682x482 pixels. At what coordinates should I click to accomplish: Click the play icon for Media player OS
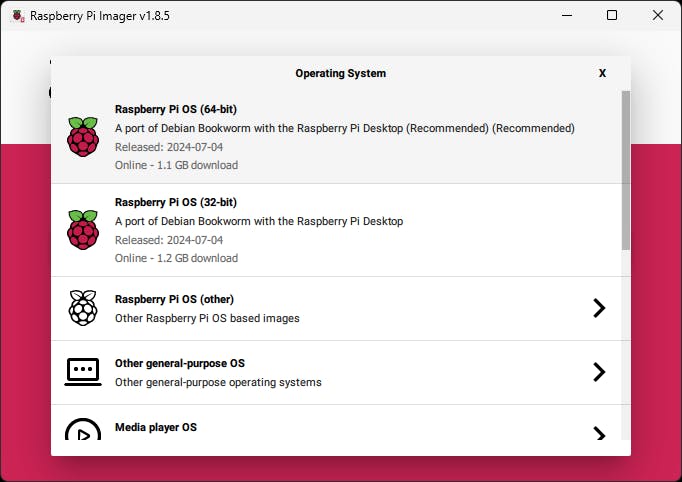pos(83,431)
